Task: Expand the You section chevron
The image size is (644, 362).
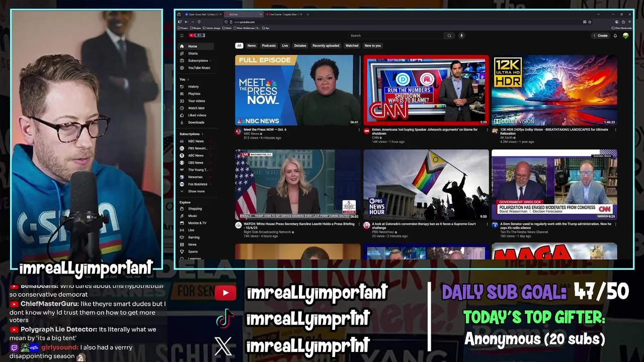Action: (x=189, y=79)
